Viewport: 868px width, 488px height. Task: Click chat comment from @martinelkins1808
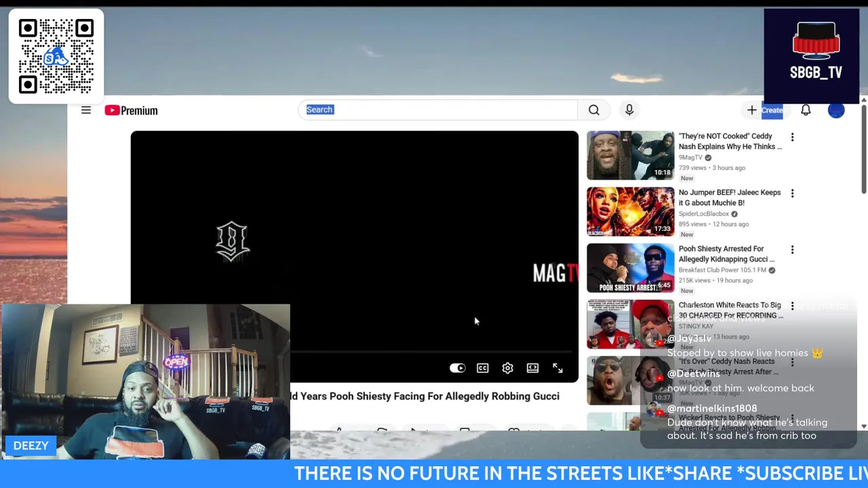coord(747,429)
